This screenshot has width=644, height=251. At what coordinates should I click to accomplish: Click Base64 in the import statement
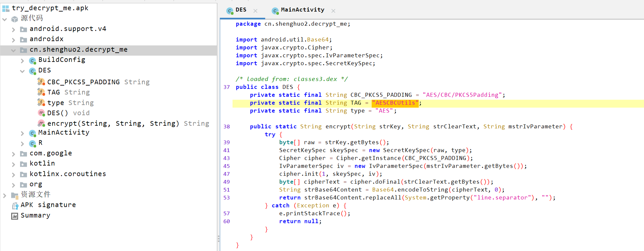coord(317,40)
